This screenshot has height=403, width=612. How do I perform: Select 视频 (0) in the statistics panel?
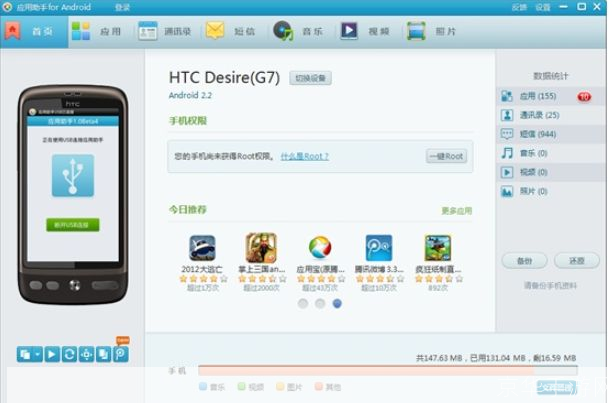(x=551, y=172)
